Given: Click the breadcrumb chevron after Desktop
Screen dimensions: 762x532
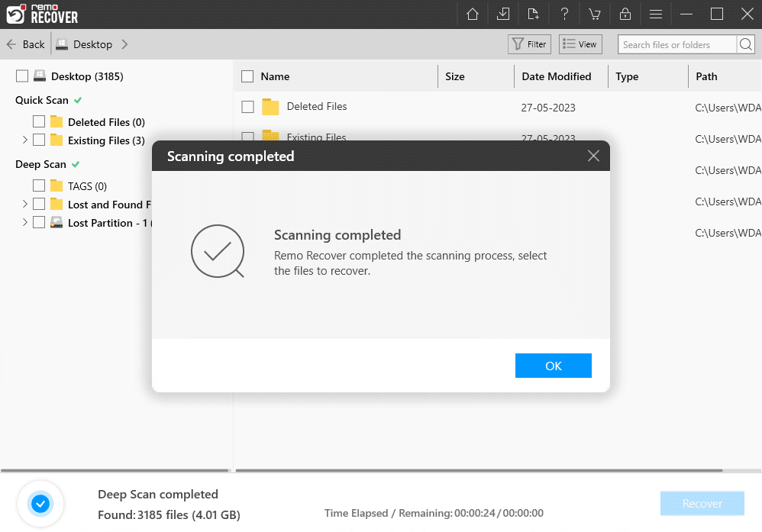Looking at the screenshot, I should (124, 44).
